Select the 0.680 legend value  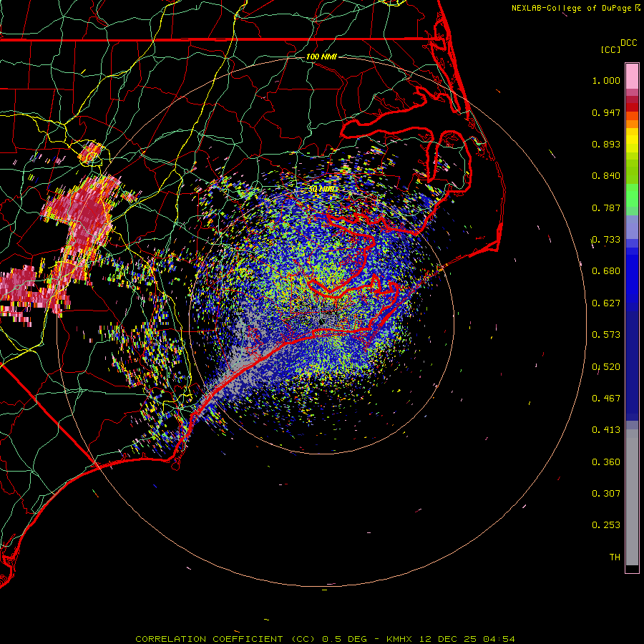606,271
